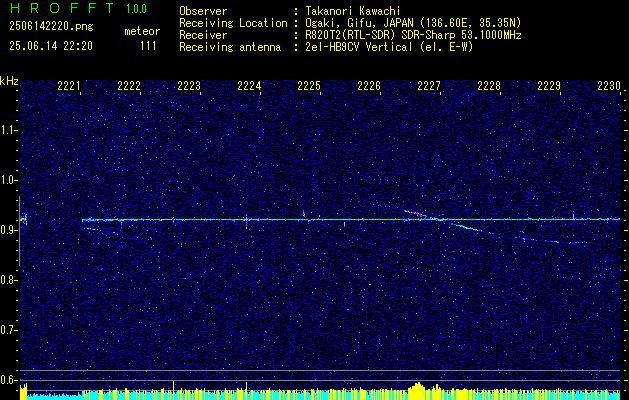Click the 2222 time marker
The height and width of the screenshot is (400, 629).
click(x=129, y=86)
